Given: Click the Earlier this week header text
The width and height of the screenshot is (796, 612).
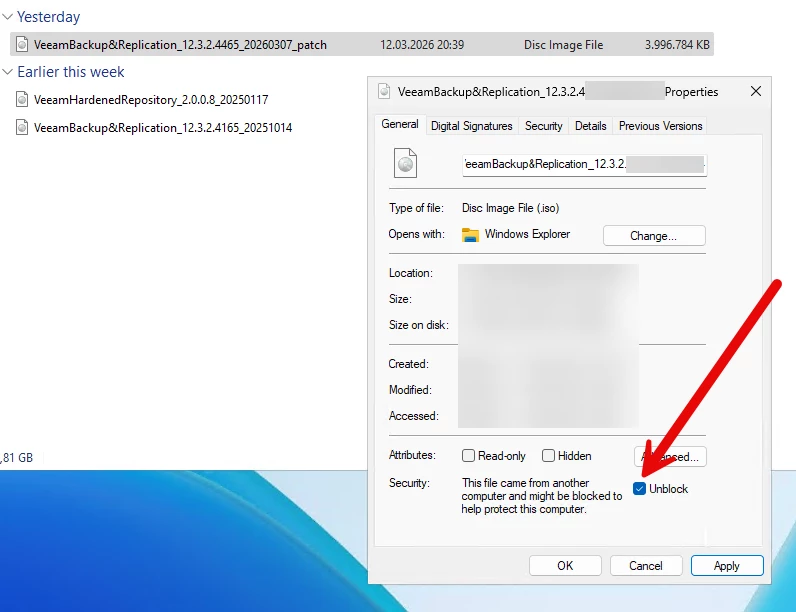Looking at the screenshot, I should 71,72.
